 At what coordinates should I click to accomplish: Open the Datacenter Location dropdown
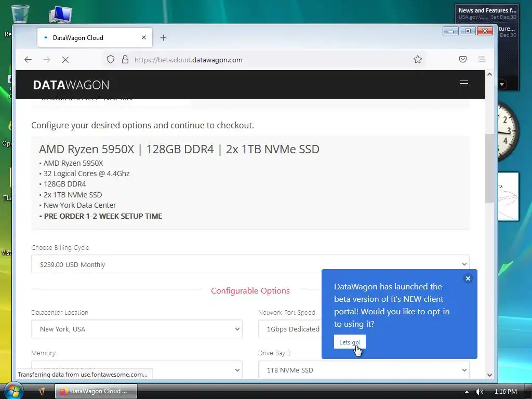(x=137, y=329)
